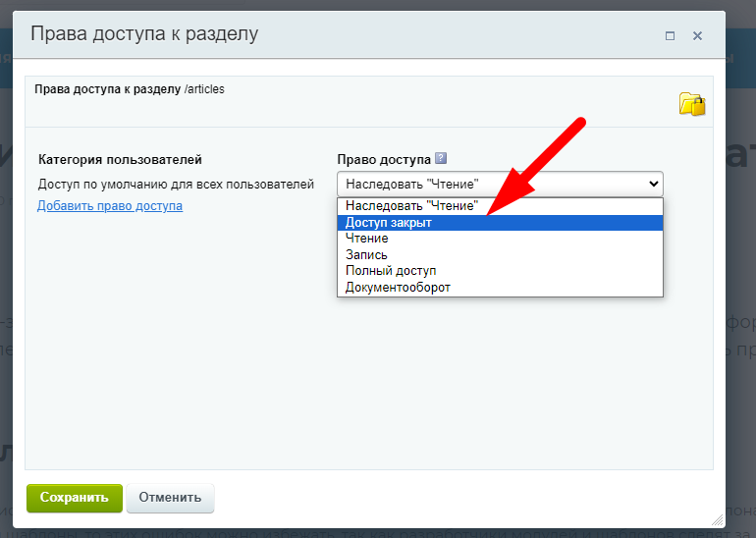Maximize the access rights dialog window
This screenshot has width=756, height=538.
pos(670,35)
